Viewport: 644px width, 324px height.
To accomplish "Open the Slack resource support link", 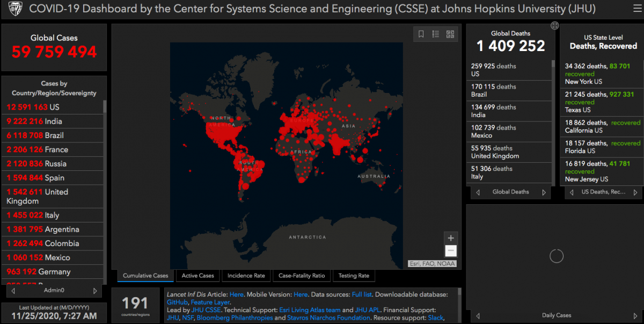I will click(x=435, y=318).
